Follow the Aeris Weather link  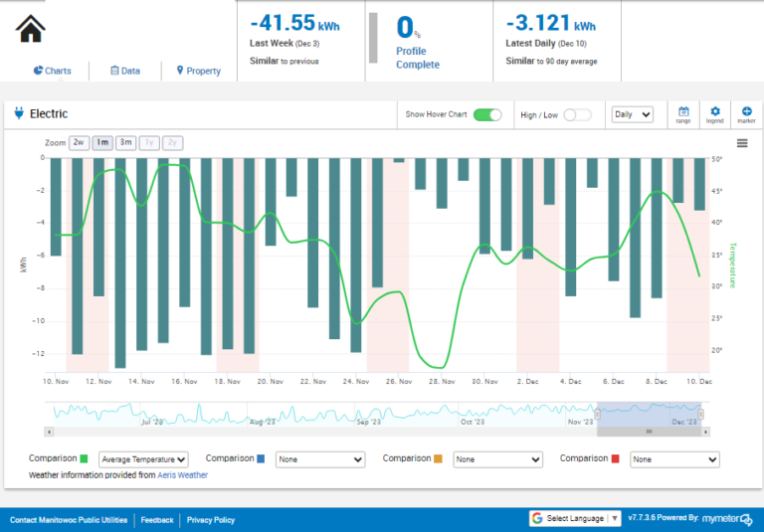182,475
